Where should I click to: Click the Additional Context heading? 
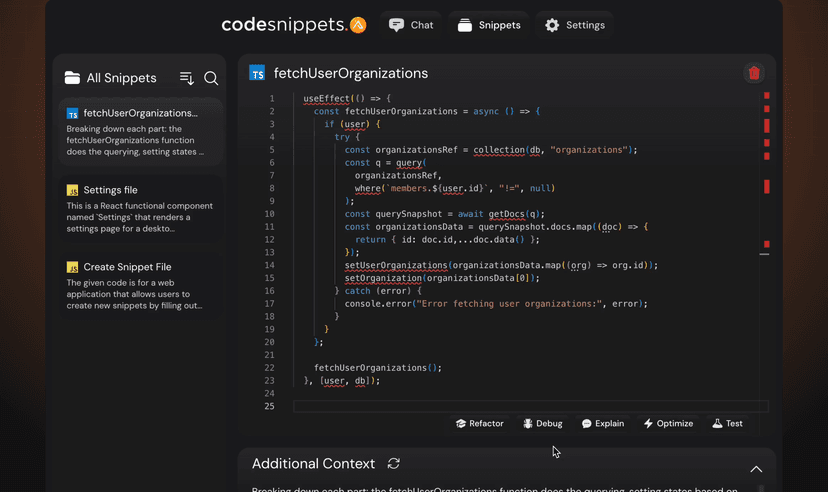(313, 463)
